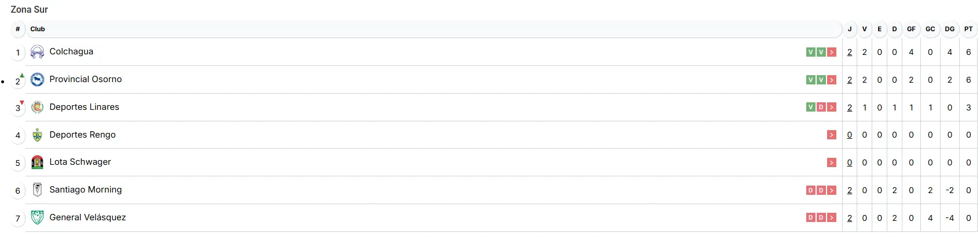Click the GF column header
The width and height of the screenshot is (980, 233).
coord(911,29)
